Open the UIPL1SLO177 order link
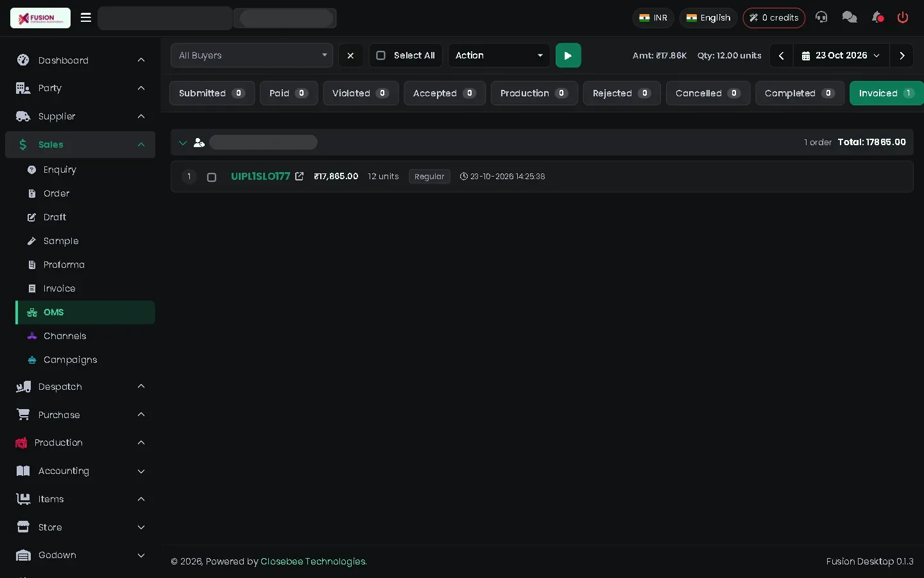Viewport: 924px width, 578px height. coord(261,176)
